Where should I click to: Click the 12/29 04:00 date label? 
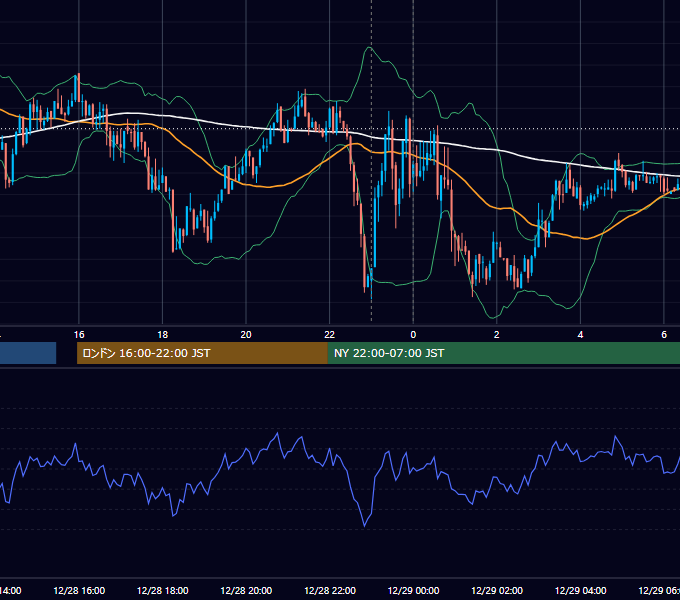pos(581,591)
